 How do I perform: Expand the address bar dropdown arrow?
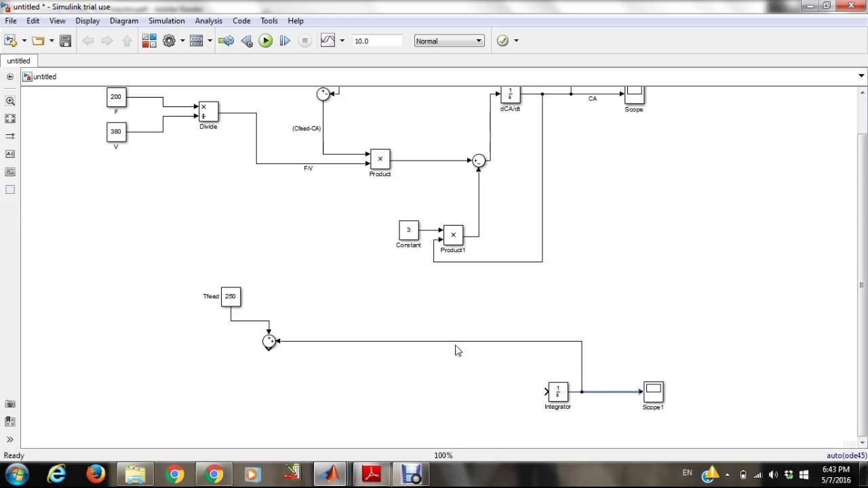861,76
